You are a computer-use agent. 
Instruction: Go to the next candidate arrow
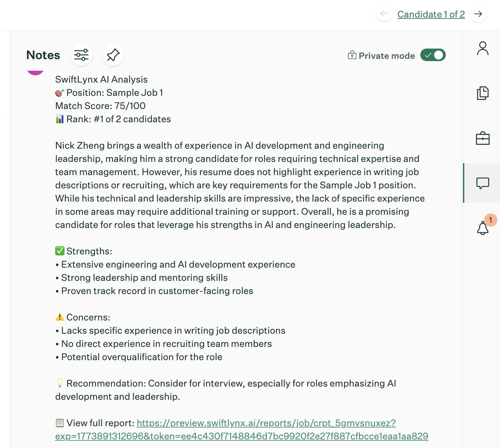tap(478, 14)
